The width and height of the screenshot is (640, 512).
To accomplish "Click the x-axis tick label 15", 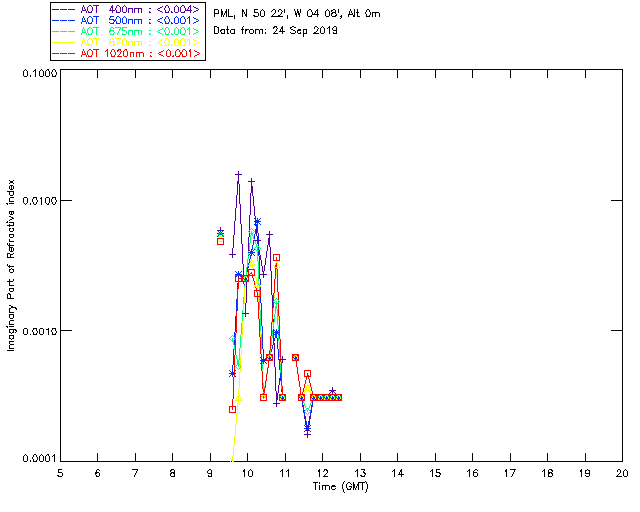I will click(435, 473).
